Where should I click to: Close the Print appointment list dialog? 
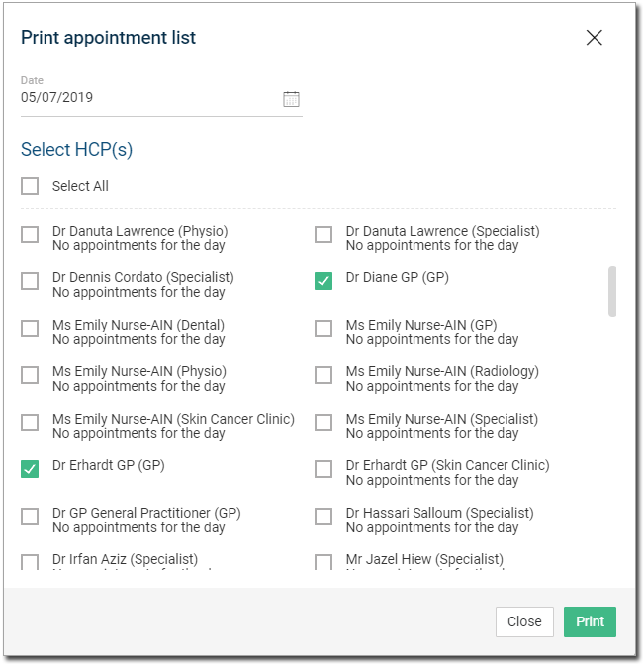click(594, 38)
